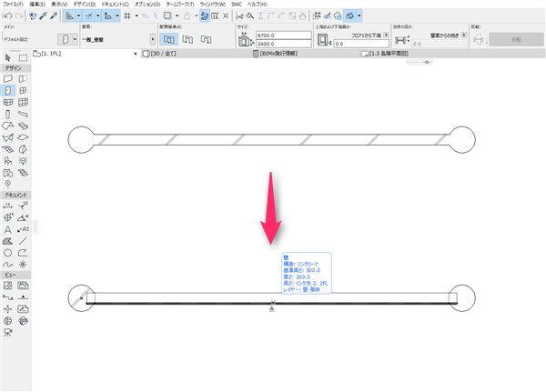Screen dimensions: 546x392
Task: Open the デザイン(D) menu
Action: tap(85, 5)
